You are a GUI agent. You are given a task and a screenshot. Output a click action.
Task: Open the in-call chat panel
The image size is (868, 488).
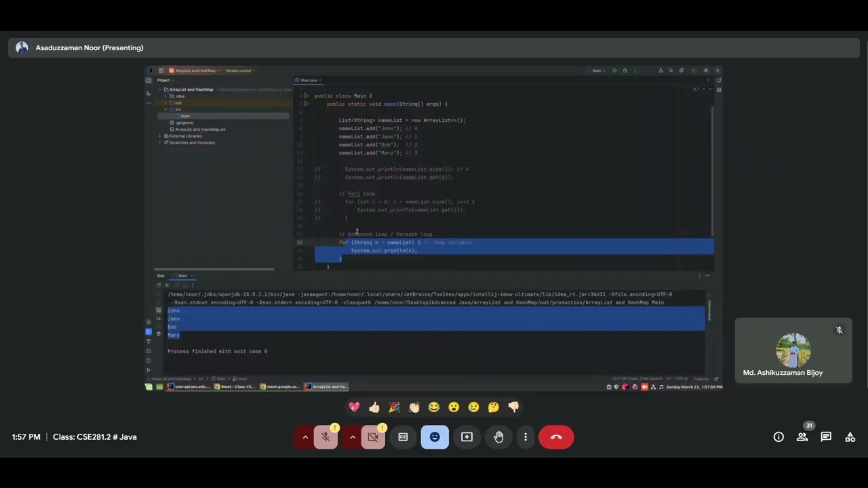click(826, 437)
